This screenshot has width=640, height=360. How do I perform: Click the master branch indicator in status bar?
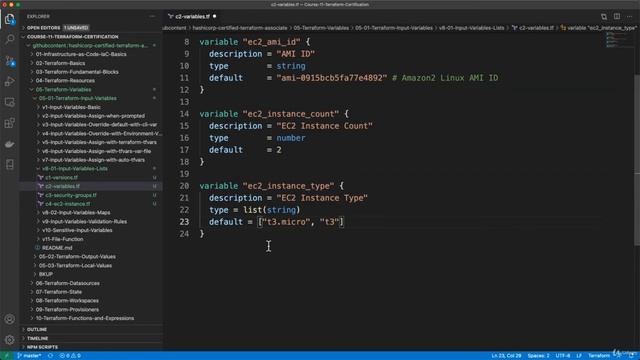(x=29, y=356)
